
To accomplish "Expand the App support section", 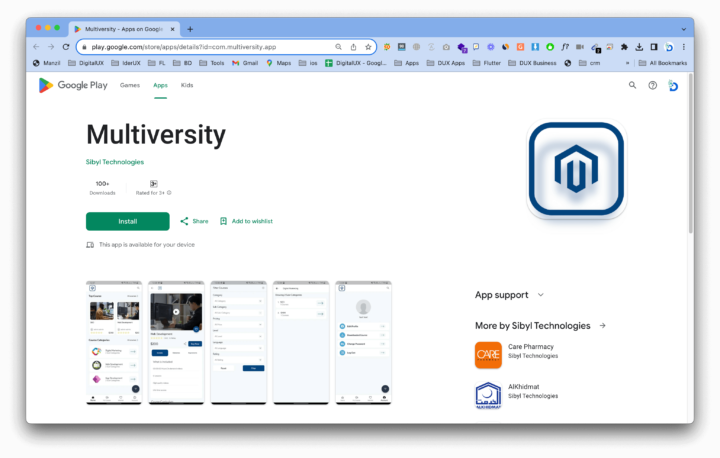I will pyautogui.click(x=509, y=295).
